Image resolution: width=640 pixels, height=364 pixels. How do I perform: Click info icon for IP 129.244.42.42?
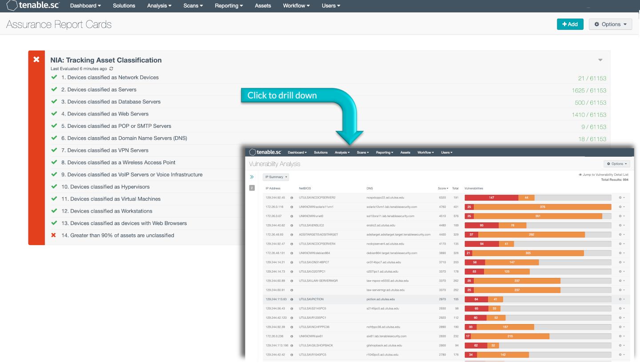tap(292, 355)
